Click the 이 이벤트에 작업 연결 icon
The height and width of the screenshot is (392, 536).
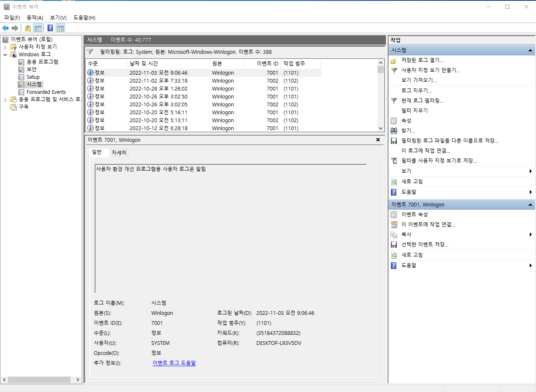tap(393, 224)
